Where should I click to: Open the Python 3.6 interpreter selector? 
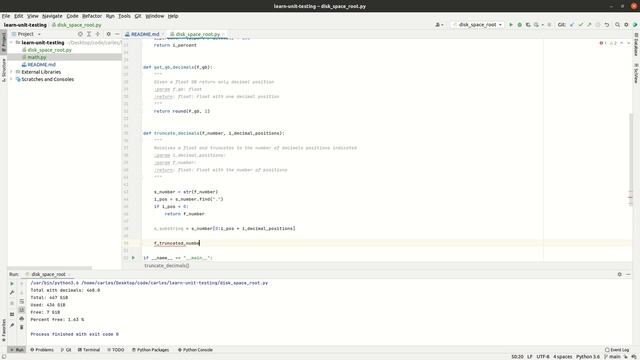point(588,357)
